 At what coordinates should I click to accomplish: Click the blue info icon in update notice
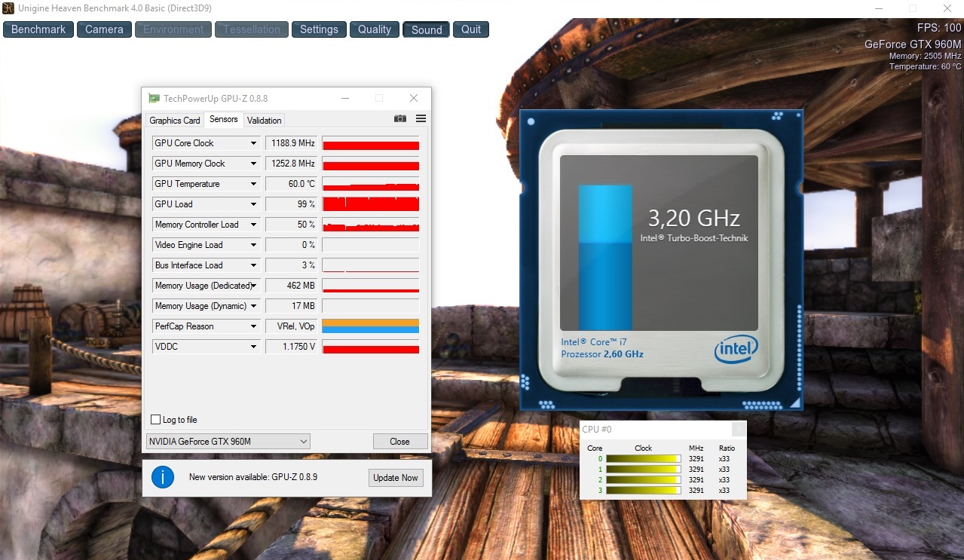[163, 477]
